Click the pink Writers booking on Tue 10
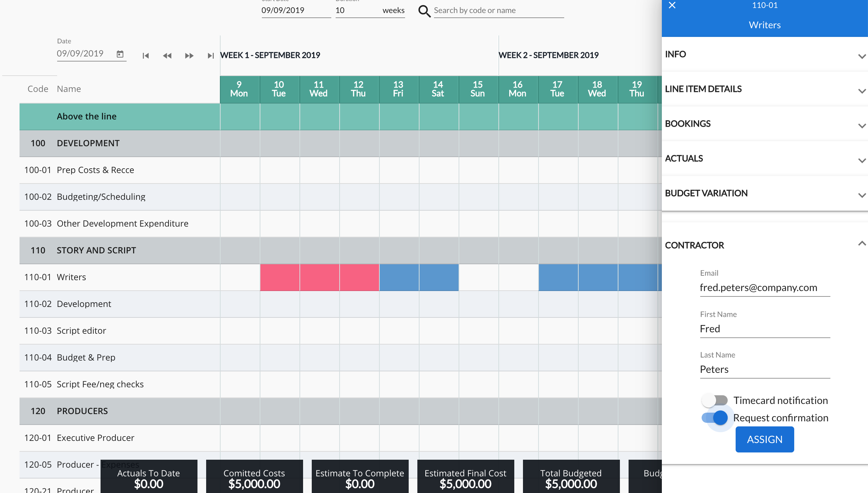 point(280,277)
